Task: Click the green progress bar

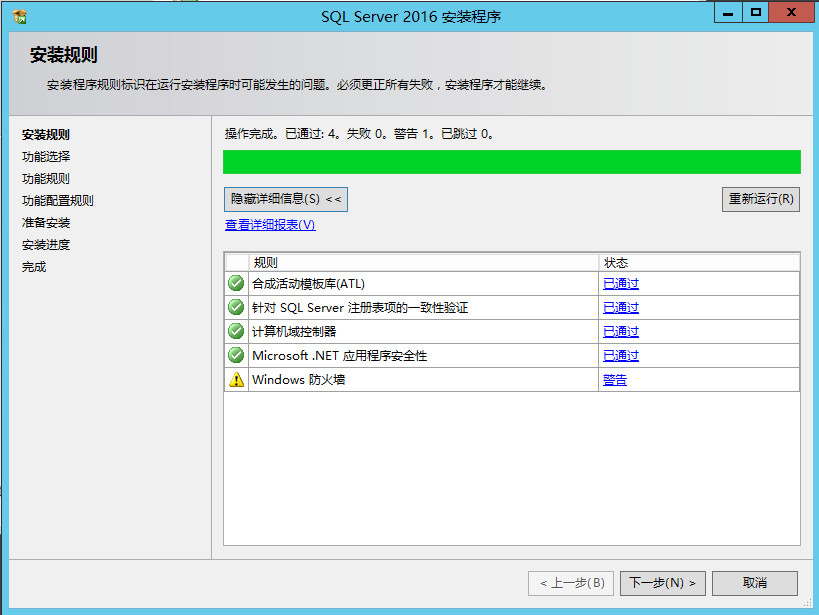Action: click(x=512, y=162)
